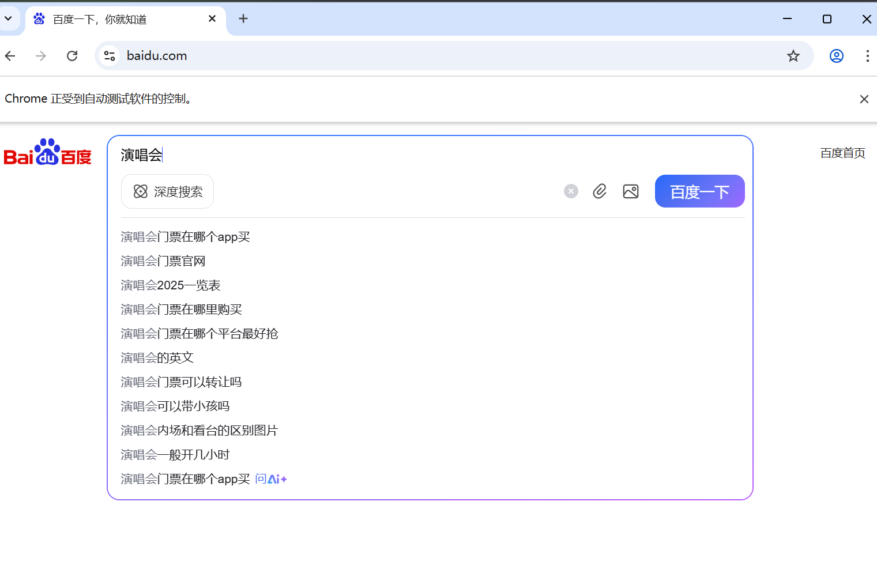View site information icon in address bar

(110, 56)
